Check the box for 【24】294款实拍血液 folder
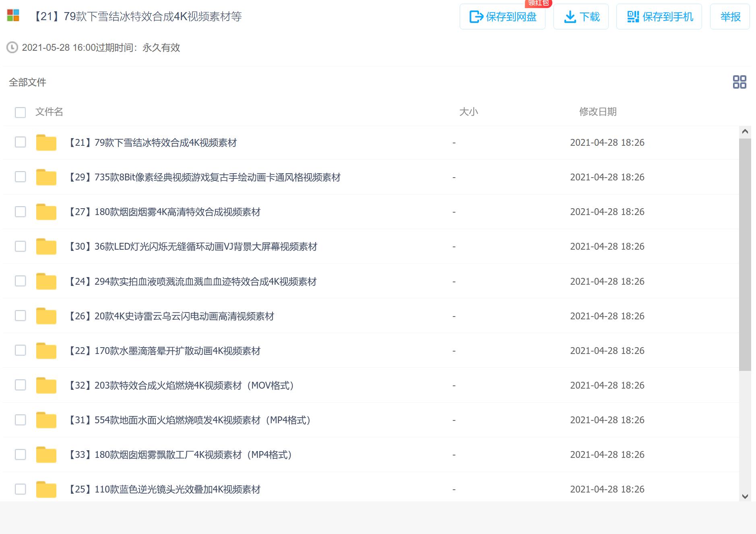Image resolution: width=756 pixels, height=534 pixels. 20,281
